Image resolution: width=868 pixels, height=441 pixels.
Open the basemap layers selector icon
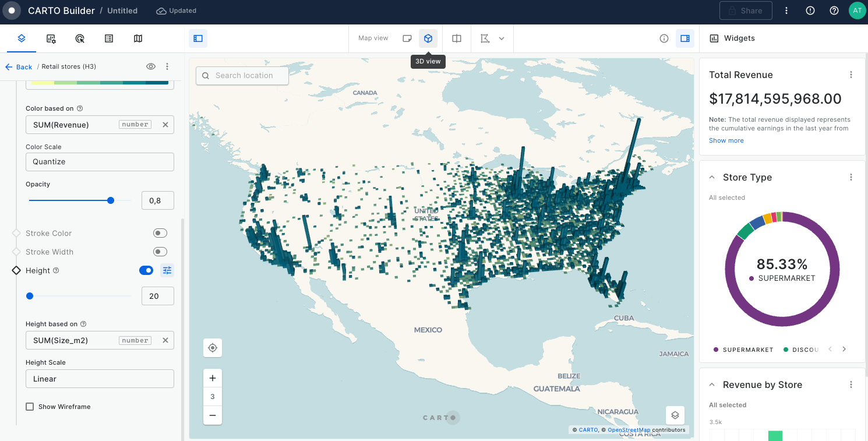[675, 415]
